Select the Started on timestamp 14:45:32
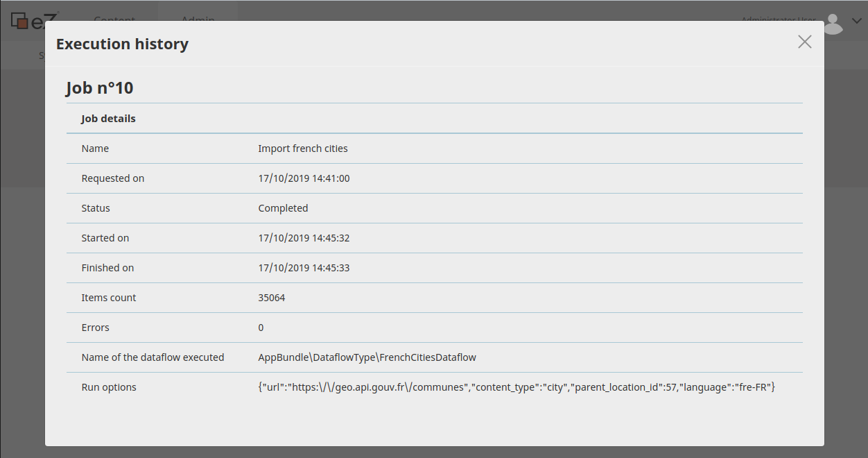The image size is (868, 458). coord(304,238)
